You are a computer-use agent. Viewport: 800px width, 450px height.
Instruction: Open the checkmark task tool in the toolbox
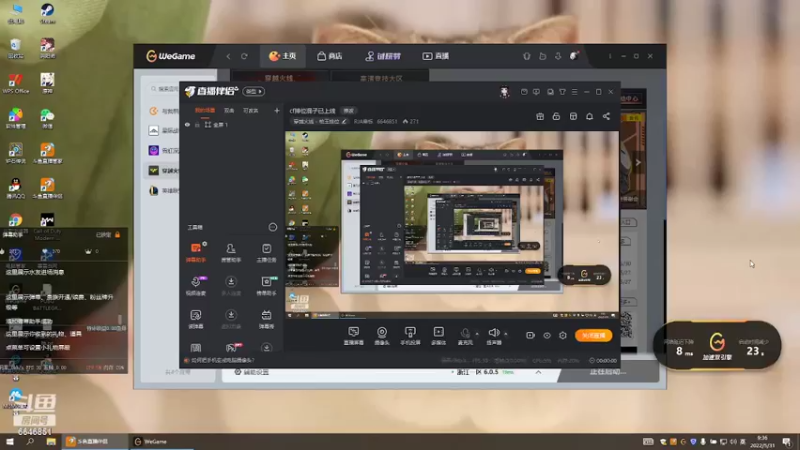tap(266, 252)
